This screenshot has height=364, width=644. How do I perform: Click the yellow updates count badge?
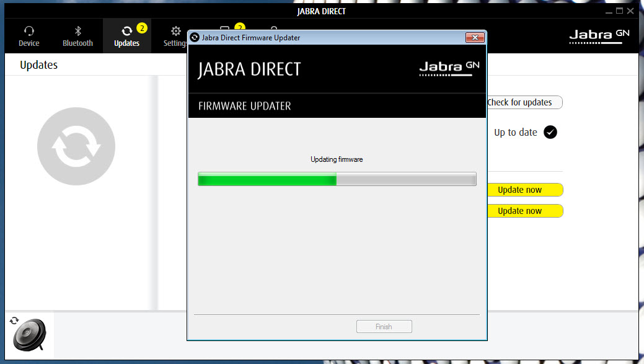pyautogui.click(x=142, y=28)
